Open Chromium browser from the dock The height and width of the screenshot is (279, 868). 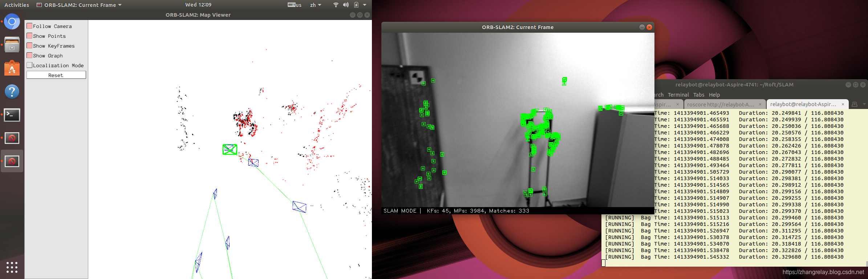tap(12, 22)
